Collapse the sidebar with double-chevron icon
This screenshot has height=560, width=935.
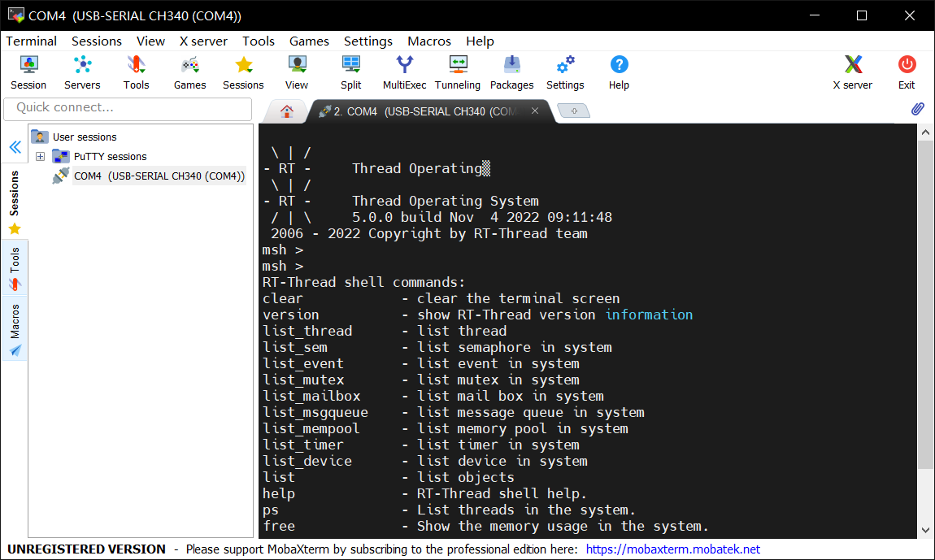pyautogui.click(x=15, y=147)
